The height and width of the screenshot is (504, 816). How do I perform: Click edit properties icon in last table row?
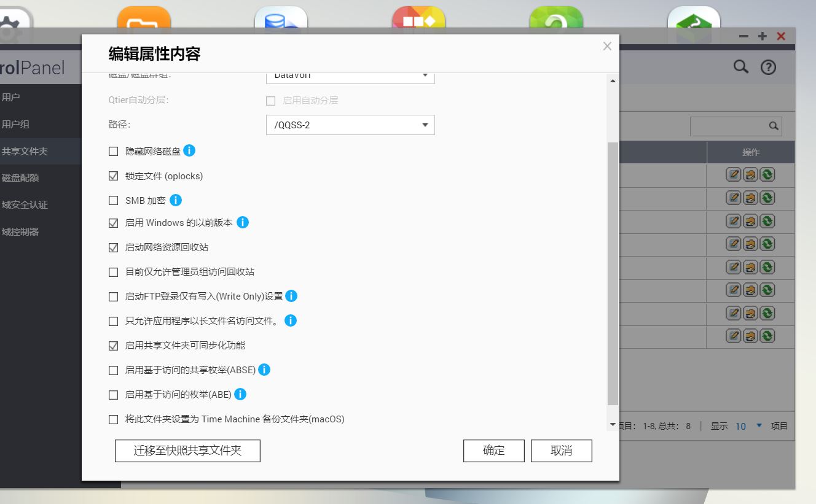point(733,336)
